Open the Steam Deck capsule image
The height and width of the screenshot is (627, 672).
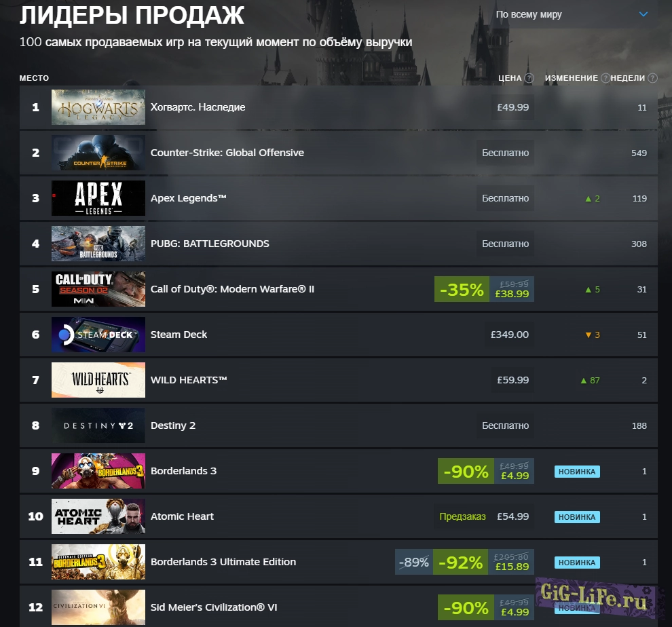click(x=98, y=335)
